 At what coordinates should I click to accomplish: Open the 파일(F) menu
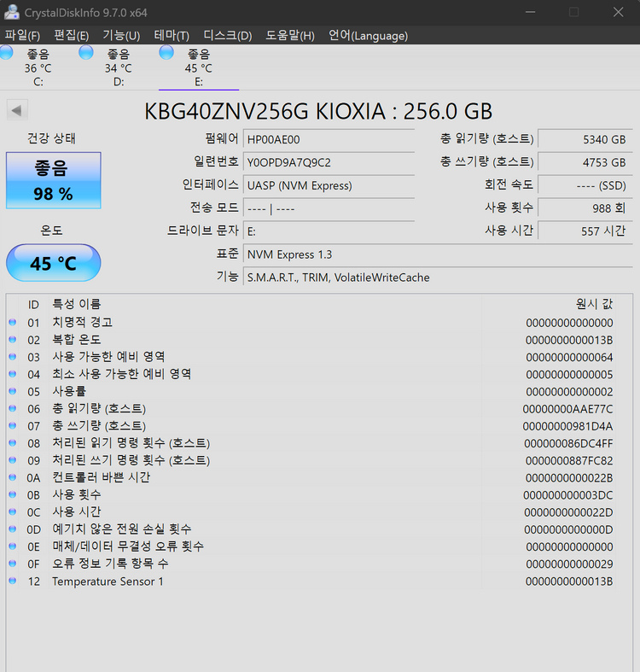(22, 35)
